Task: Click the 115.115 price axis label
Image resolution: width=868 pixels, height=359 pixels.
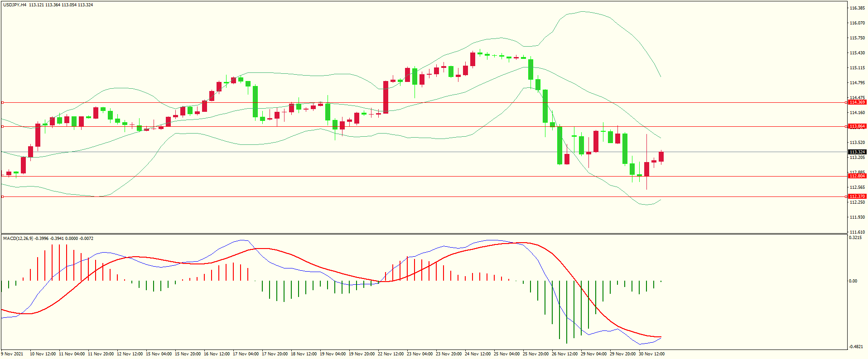Action: [x=857, y=68]
